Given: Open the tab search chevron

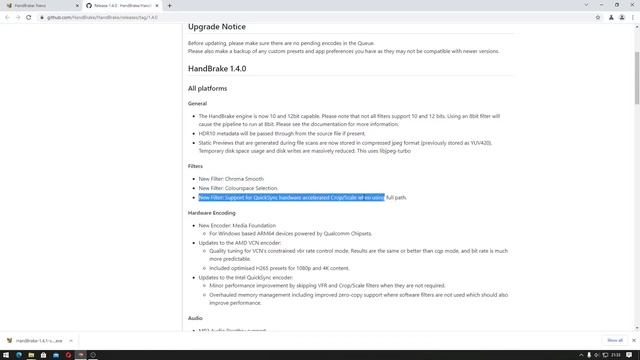Looking at the screenshot, I should click(x=586, y=5).
